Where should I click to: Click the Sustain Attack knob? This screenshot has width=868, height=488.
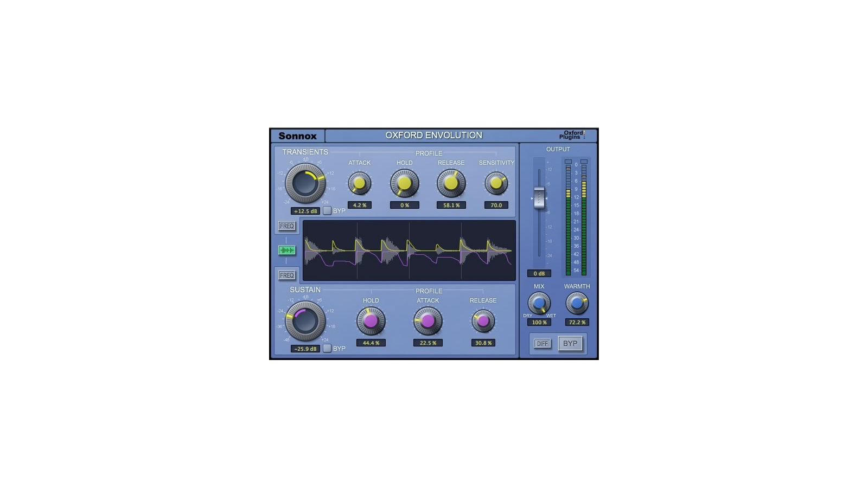coord(428,322)
